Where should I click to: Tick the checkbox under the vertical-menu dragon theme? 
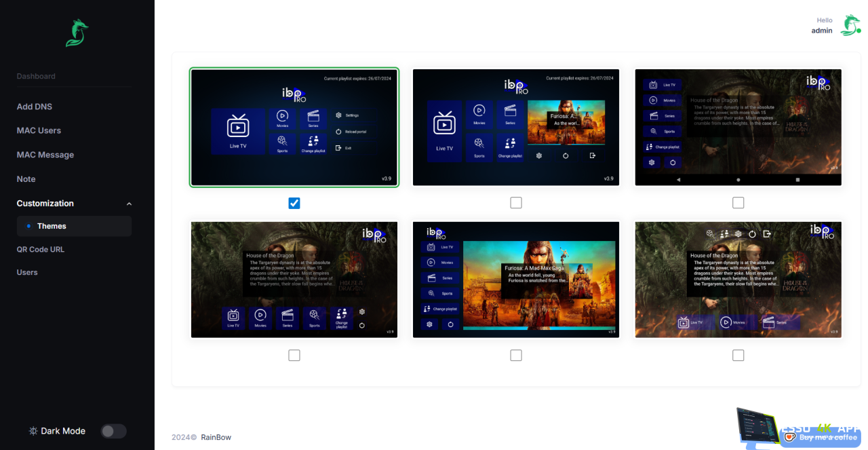tap(738, 203)
